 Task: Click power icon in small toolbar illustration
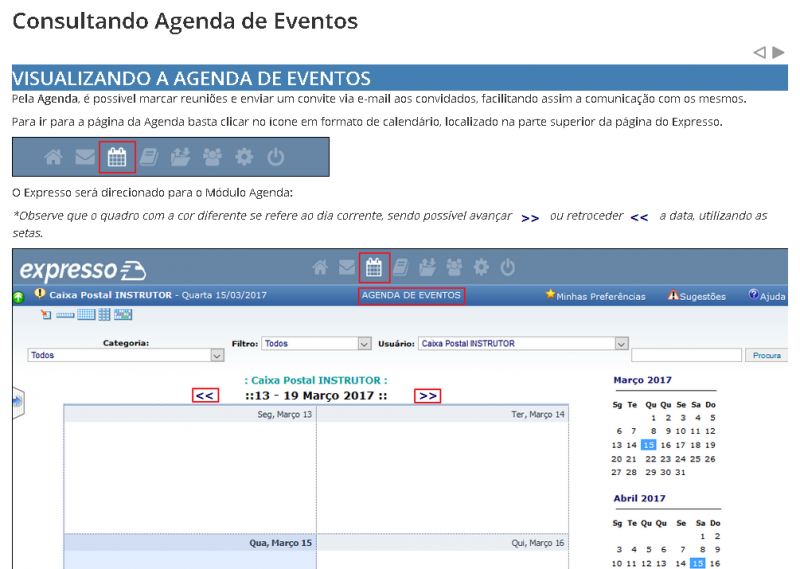click(276, 157)
